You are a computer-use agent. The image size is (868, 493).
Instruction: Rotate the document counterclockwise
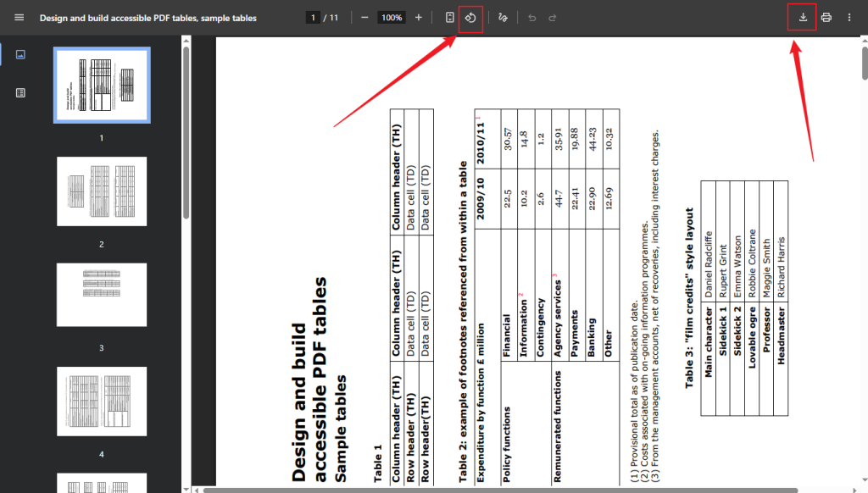click(471, 17)
